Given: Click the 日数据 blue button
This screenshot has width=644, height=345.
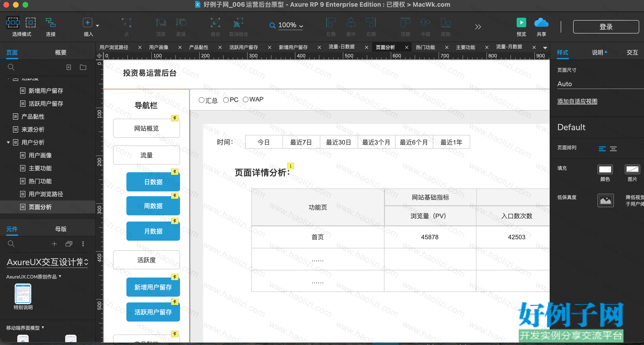Looking at the screenshot, I should coord(153,182).
